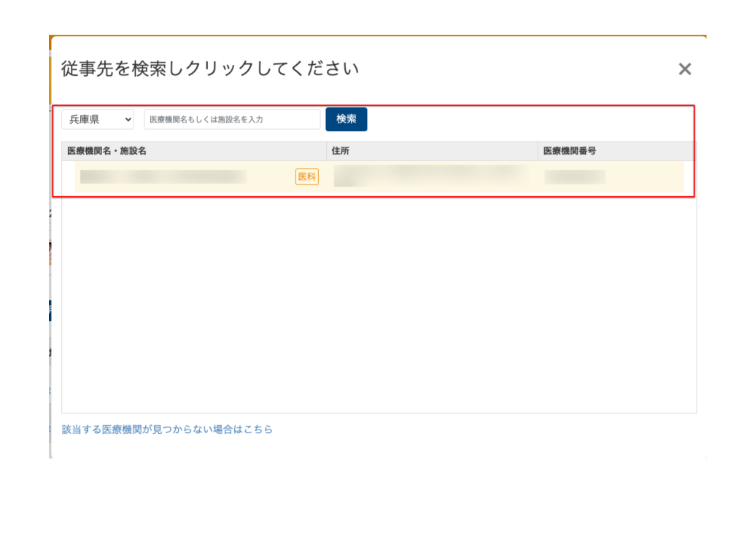Click the gap between facility name and 医科 badge
The width and height of the screenshot is (747, 560).
pyautogui.click(x=270, y=176)
